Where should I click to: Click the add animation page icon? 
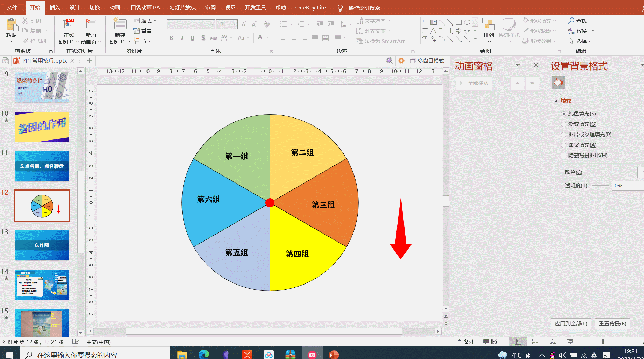(91, 24)
